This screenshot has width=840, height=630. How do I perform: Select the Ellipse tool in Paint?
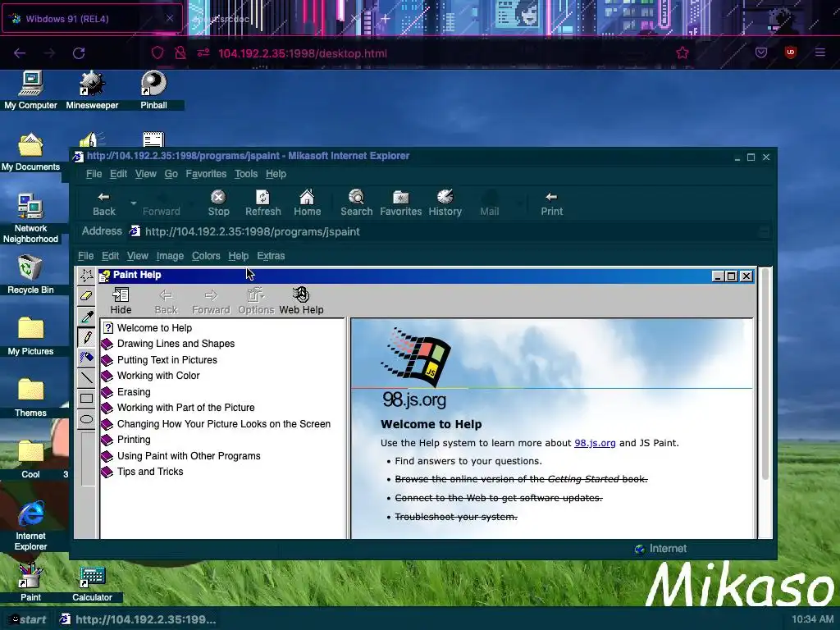pos(86,419)
